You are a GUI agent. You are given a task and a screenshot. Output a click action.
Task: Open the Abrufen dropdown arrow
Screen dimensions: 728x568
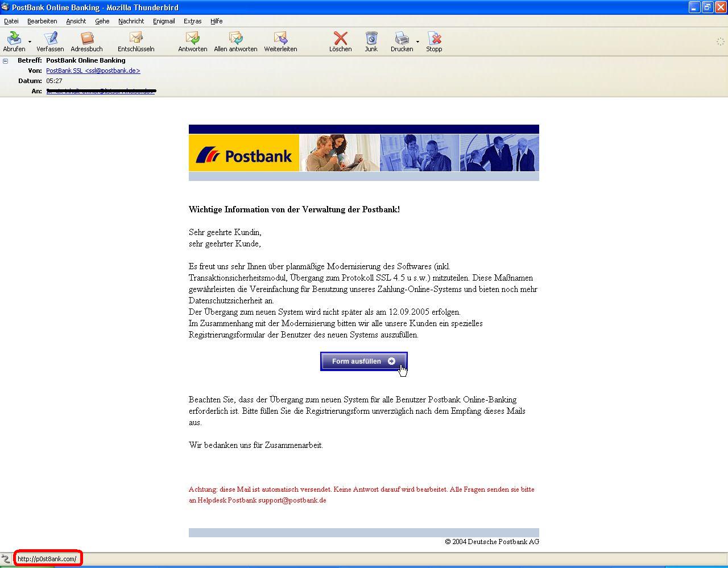pyautogui.click(x=30, y=42)
